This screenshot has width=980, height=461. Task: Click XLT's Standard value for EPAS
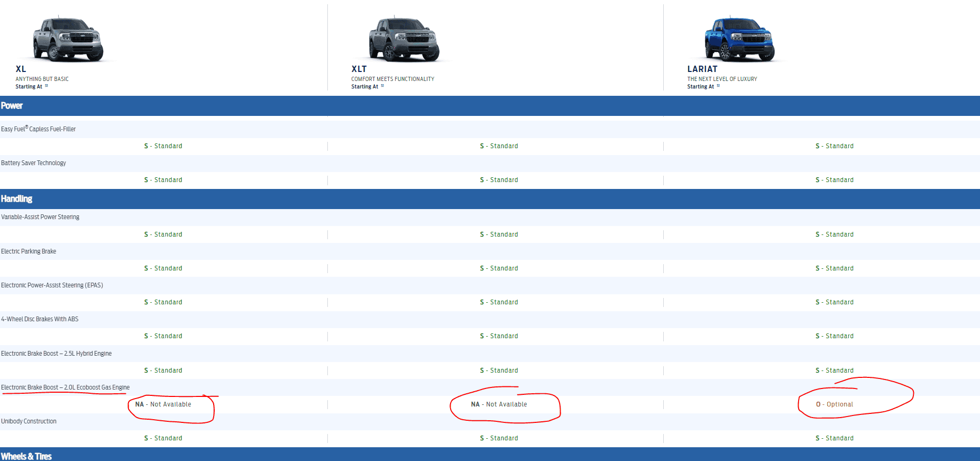pyautogui.click(x=499, y=302)
